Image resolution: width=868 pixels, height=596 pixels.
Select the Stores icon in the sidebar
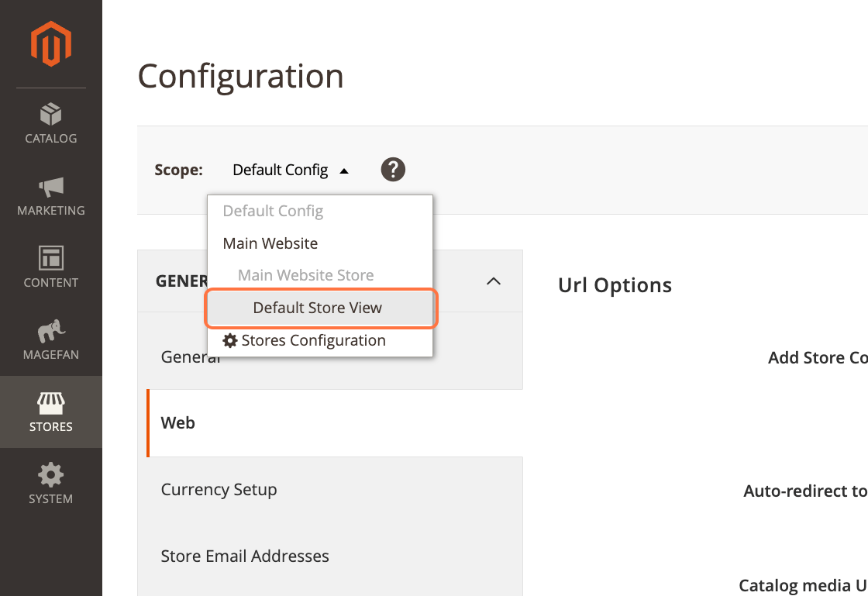point(50,412)
